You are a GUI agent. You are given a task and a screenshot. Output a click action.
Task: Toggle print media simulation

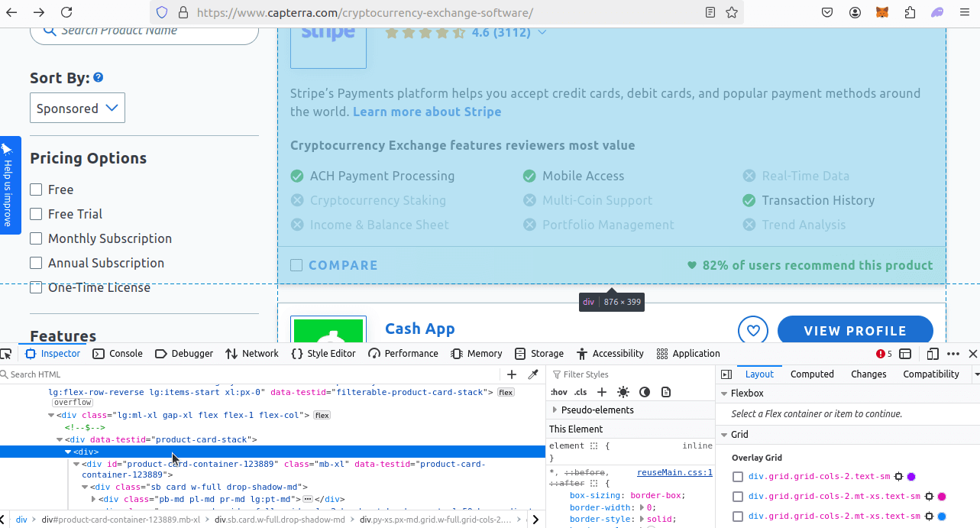click(x=666, y=392)
